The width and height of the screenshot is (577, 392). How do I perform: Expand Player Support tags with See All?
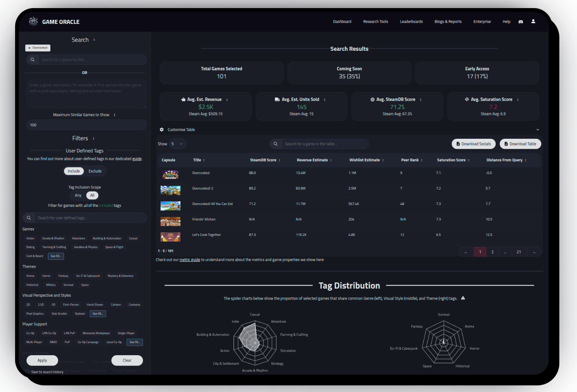134,342
